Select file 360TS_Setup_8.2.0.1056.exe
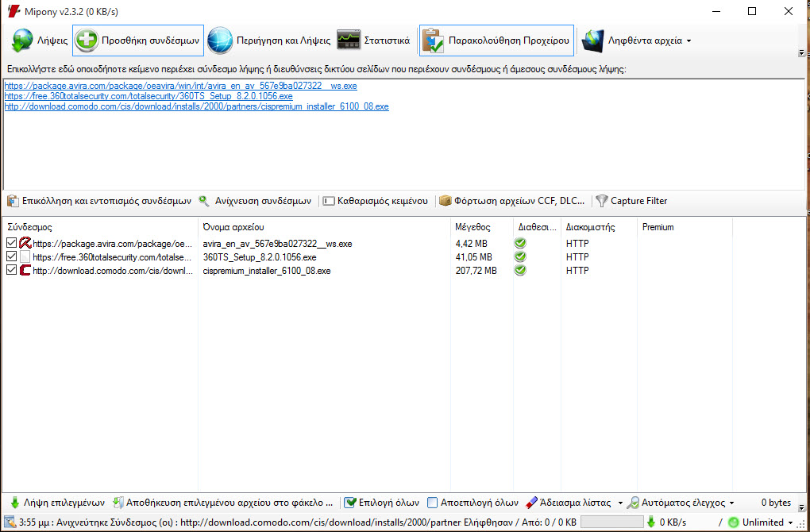Image resolution: width=810 pixels, height=532 pixels. point(260,256)
